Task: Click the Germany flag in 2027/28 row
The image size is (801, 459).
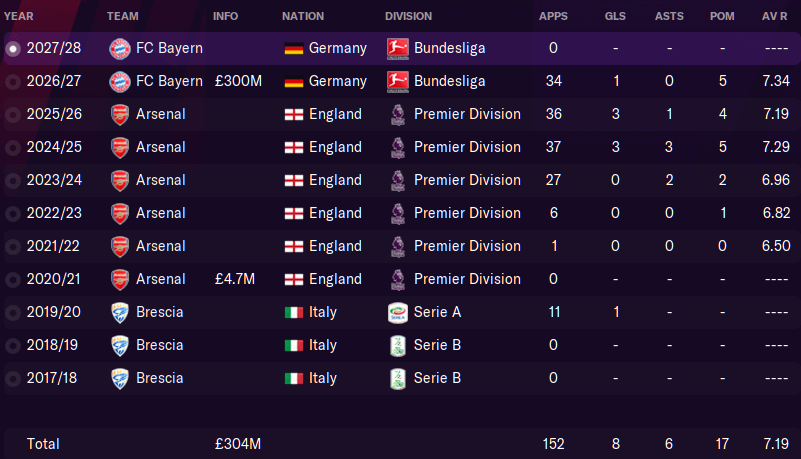Action: coord(294,49)
